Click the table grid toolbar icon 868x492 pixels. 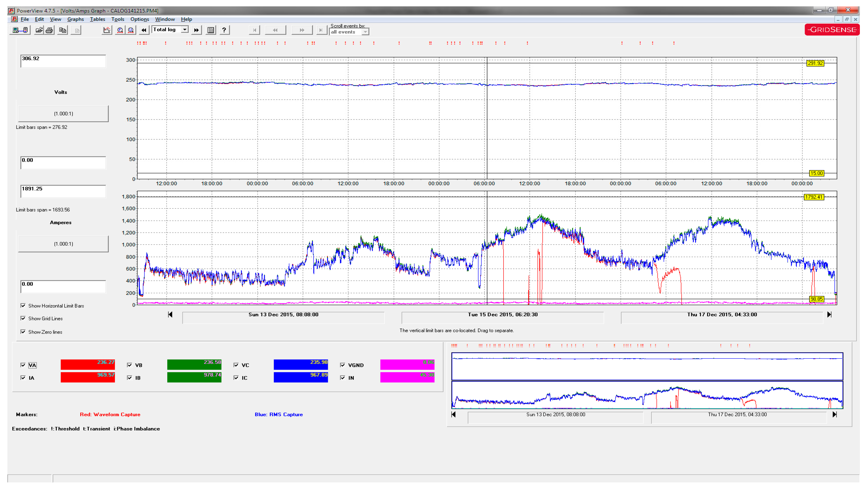(210, 30)
